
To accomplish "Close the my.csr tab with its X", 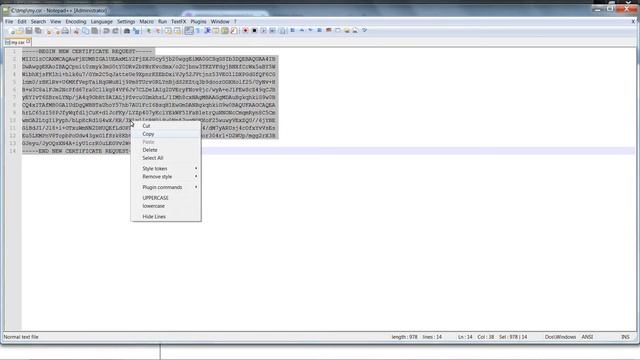I will point(29,42).
